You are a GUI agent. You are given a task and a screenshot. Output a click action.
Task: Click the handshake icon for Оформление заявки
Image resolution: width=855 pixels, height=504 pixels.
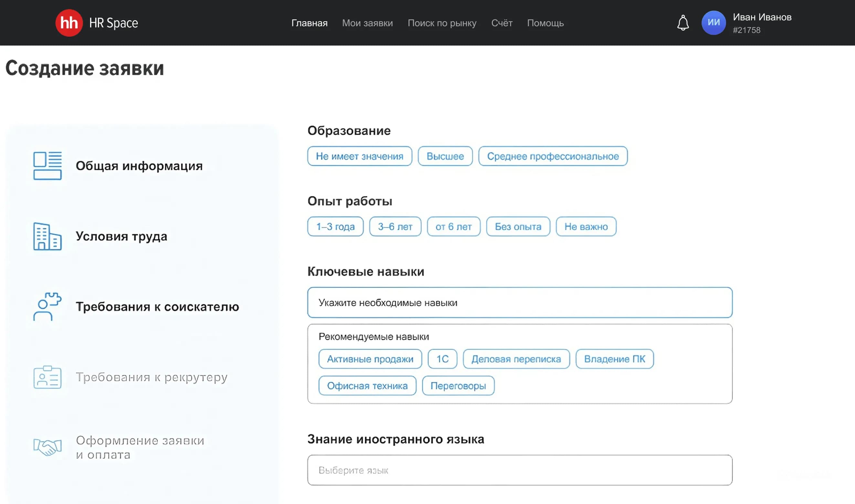(x=47, y=447)
